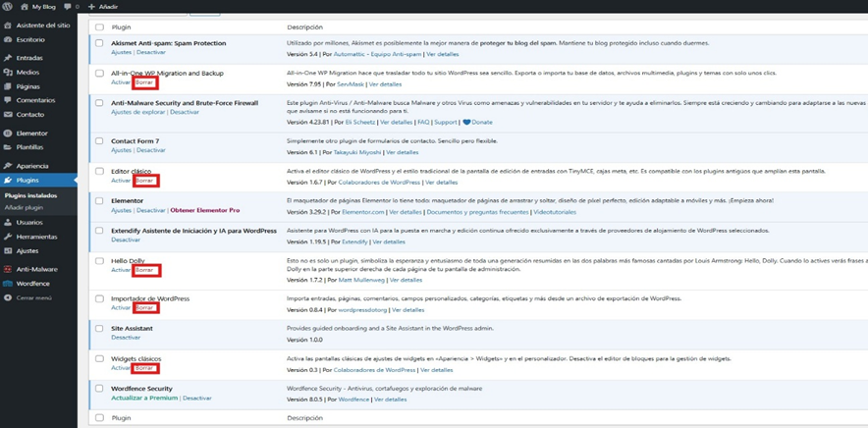Check the Elementor plugin row checkbox

point(99,201)
